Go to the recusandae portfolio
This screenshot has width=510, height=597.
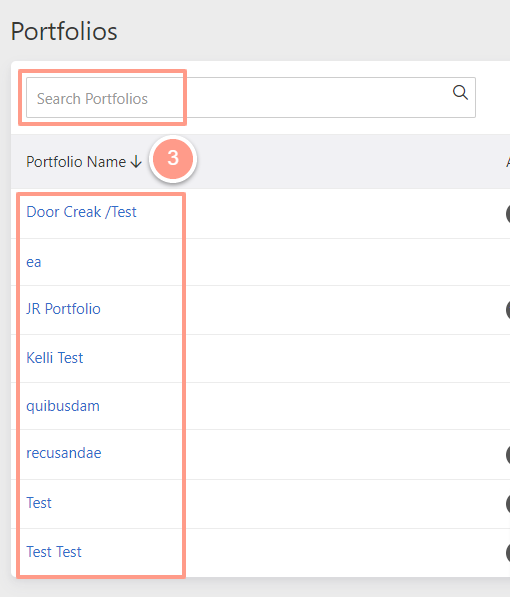pos(64,453)
